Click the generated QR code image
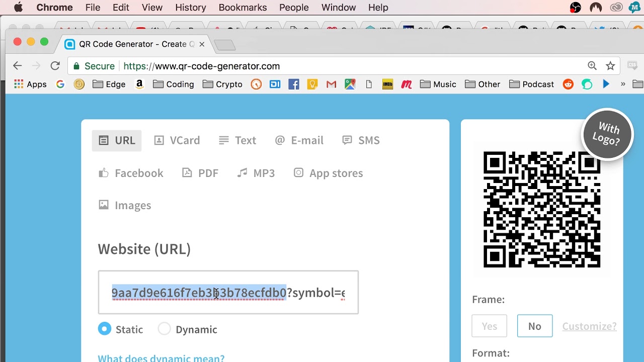The height and width of the screenshot is (362, 644). coord(542,209)
